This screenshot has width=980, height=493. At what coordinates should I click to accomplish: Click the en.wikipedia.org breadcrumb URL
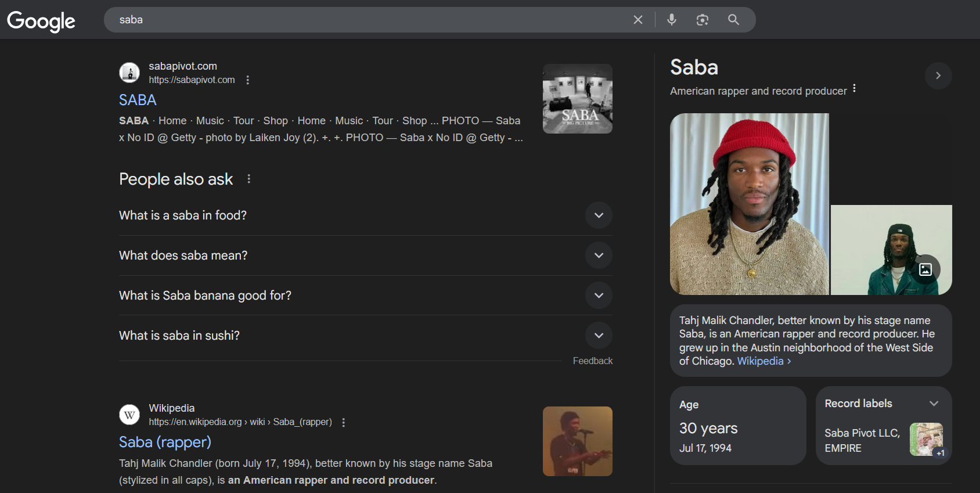(240, 422)
